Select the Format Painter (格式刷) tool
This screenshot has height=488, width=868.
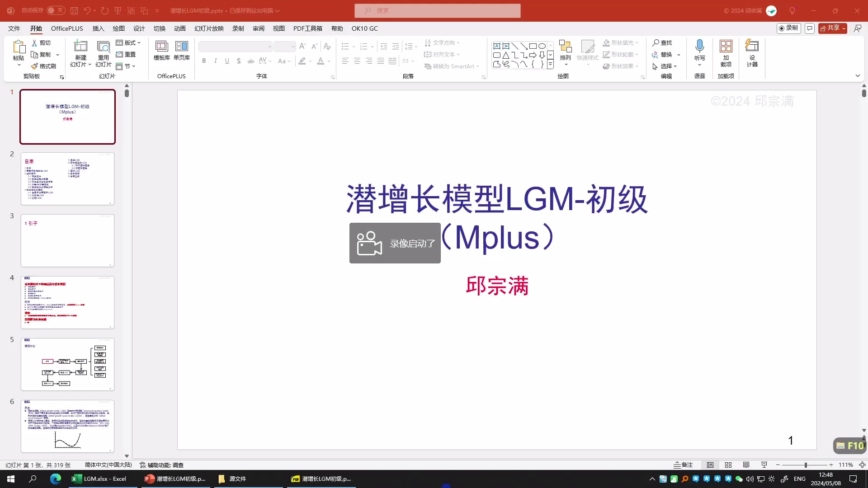[x=43, y=65]
